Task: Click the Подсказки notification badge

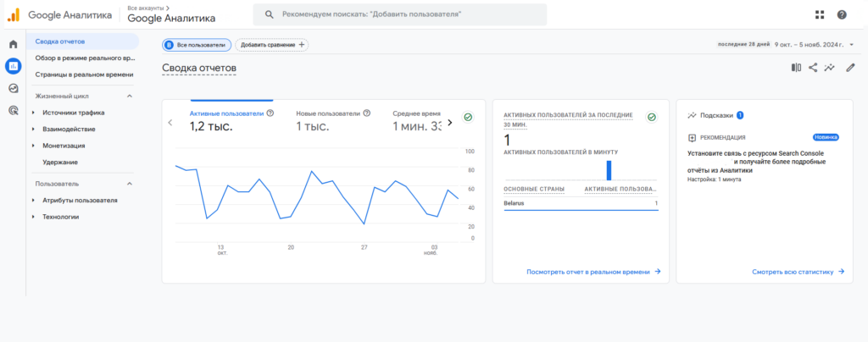Action: (739, 115)
